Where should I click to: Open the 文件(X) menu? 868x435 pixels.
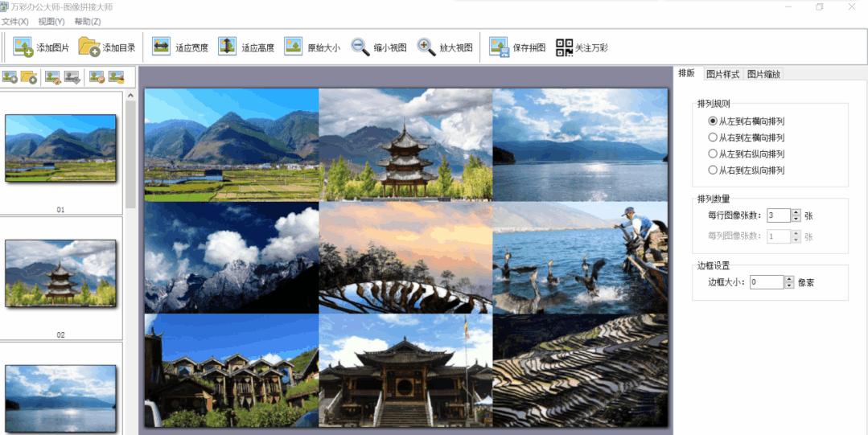15,22
